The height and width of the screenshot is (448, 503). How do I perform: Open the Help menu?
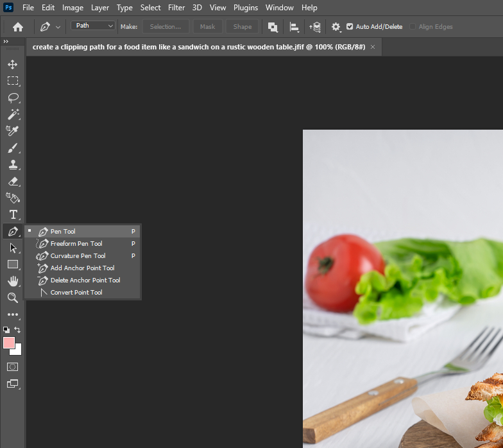[x=309, y=8]
